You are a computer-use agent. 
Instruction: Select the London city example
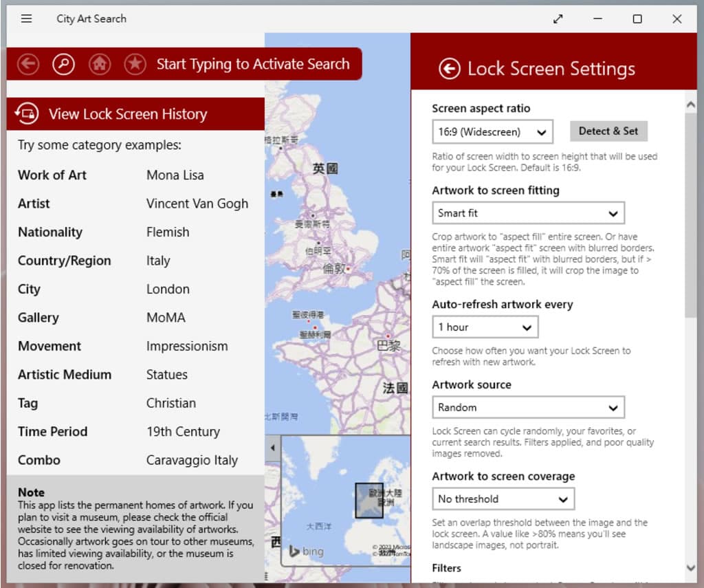[x=168, y=290]
